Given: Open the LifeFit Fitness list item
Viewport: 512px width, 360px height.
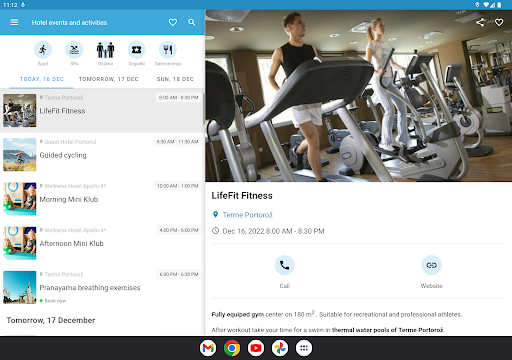Looking at the screenshot, I should coord(102,110).
